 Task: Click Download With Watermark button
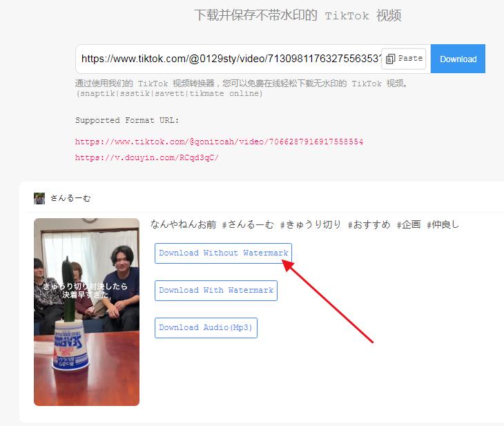point(215,291)
